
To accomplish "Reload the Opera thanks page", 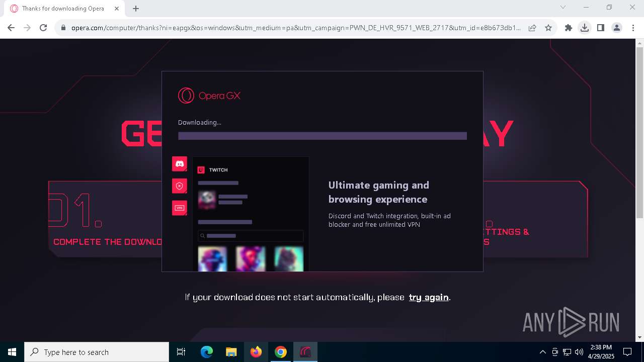I will (x=43, y=28).
